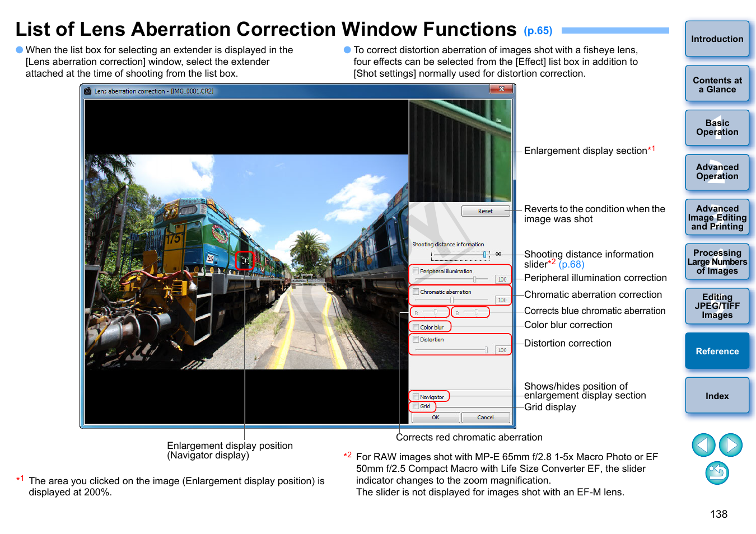The image size is (756, 534).
Task: Click the Cancel button in dialog
Action: pyautogui.click(x=485, y=418)
